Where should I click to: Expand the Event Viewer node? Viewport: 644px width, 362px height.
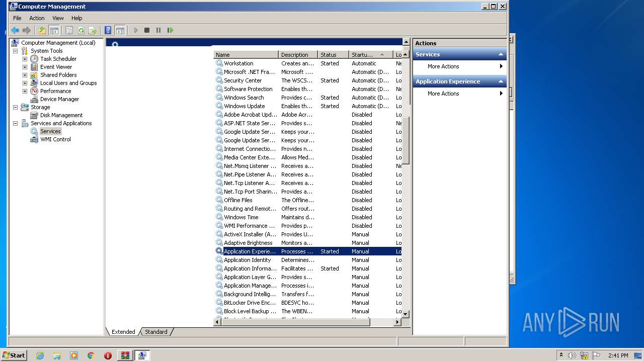pyautogui.click(x=25, y=67)
